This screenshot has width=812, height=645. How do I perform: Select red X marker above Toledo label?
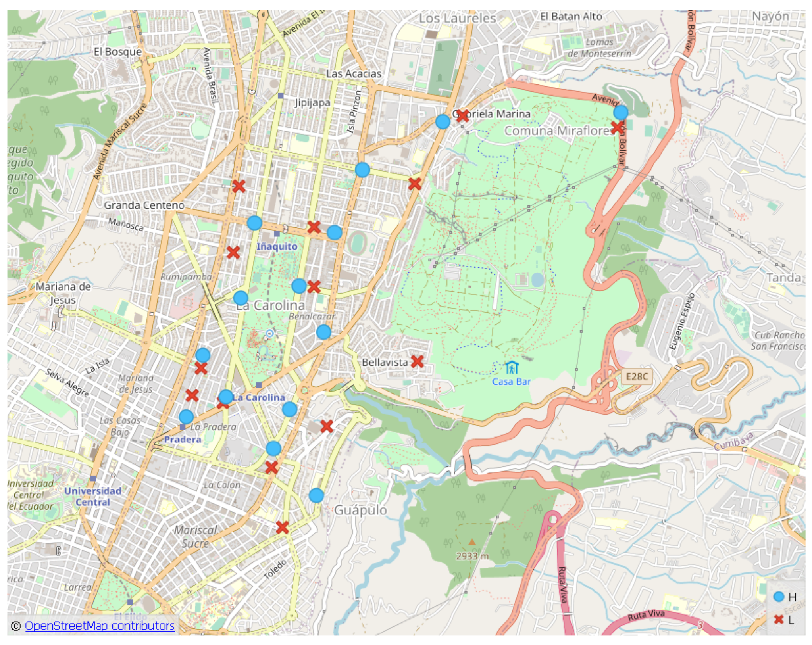point(282,527)
